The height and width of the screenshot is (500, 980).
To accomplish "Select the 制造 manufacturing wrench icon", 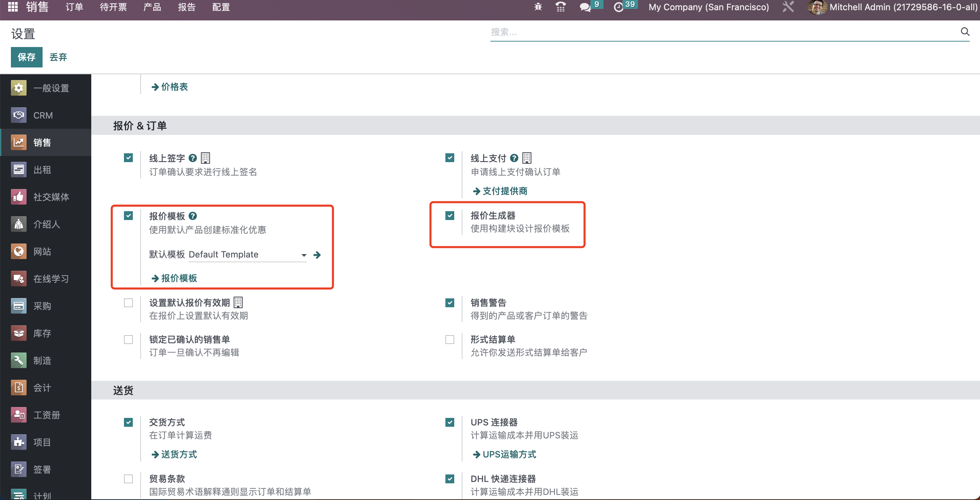I will (x=19, y=360).
